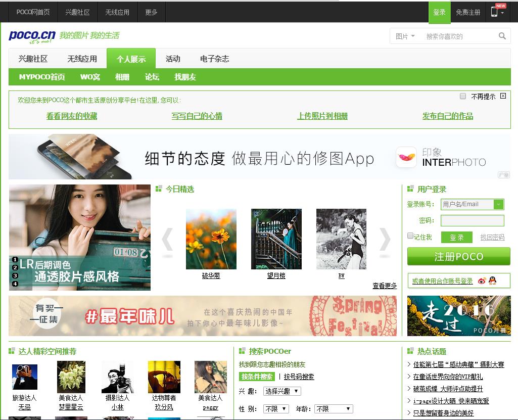Open 只是想留着身边的美好 topic
This screenshot has width=518, height=420.
[x=443, y=413]
